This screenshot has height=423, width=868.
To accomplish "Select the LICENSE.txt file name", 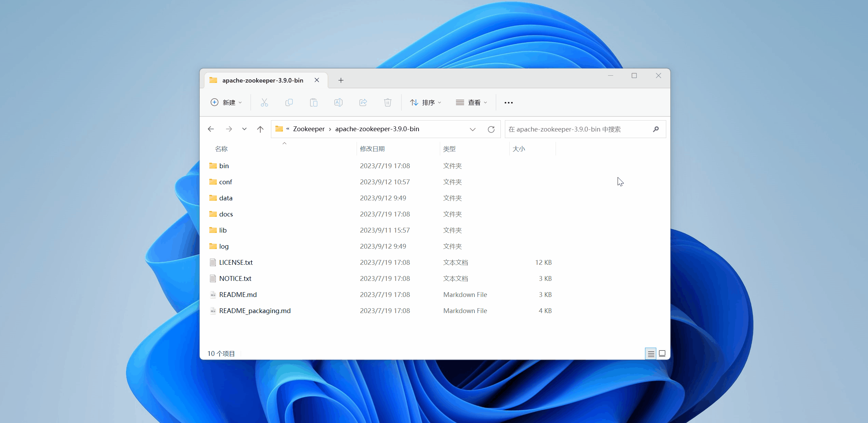I will [x=236, y=262].
